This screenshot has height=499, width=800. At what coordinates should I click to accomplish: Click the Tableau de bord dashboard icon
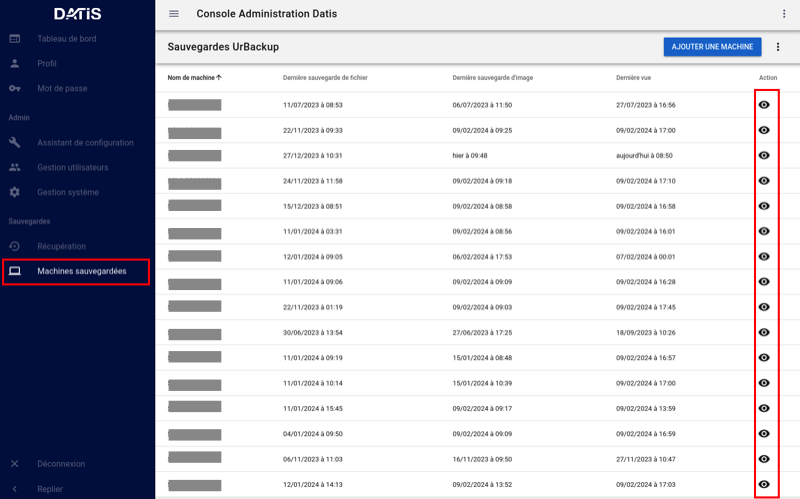click(15, 39)
